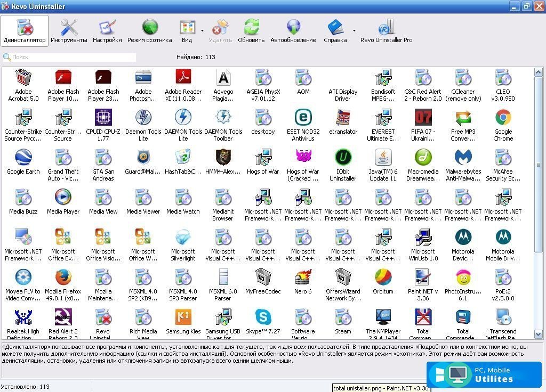
Task: Activate Режим охотника hunter mode
Action: click(150, 31)
